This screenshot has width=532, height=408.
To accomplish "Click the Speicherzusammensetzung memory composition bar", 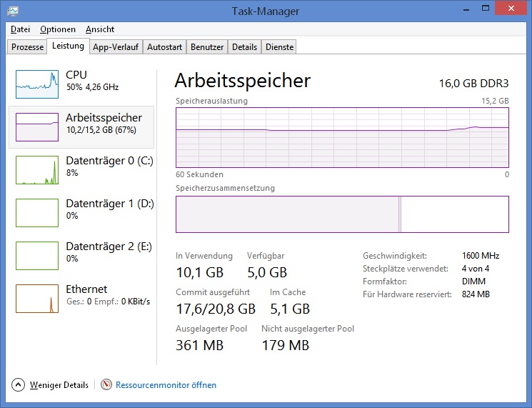I will click(x=342, y=214).
